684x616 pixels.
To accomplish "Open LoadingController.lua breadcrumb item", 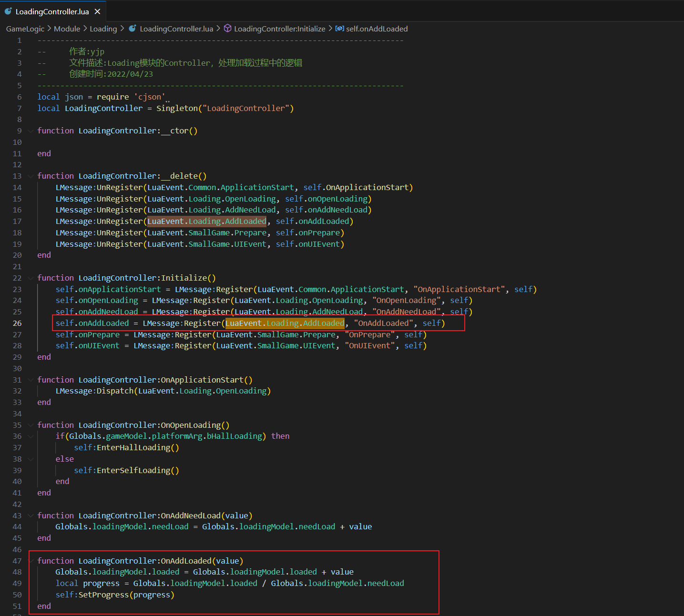I will click(176, 29).
